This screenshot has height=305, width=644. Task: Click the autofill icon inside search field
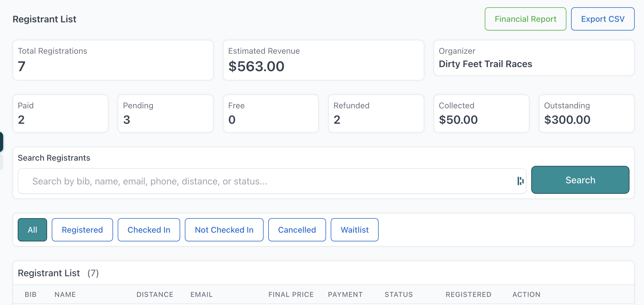pyautogui.click(x=520, y=181)
